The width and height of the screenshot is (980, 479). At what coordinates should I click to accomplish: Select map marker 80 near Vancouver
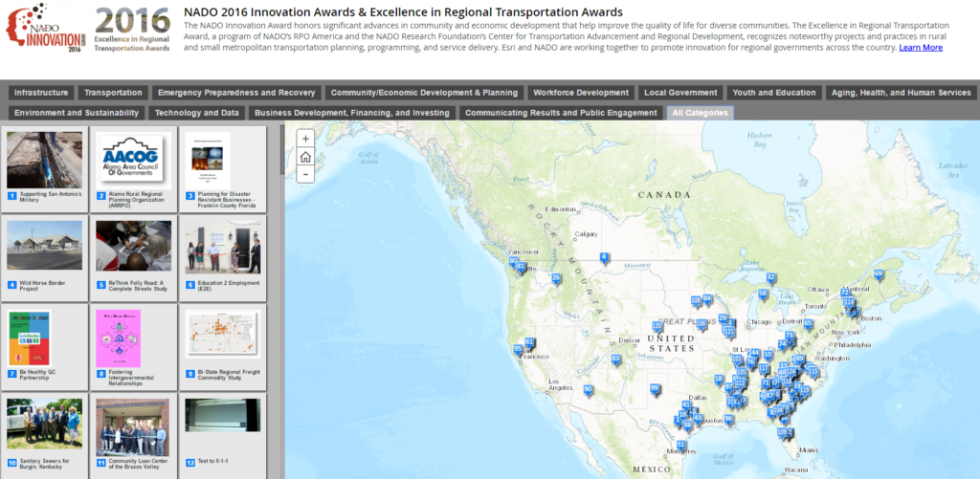(513, 262)
